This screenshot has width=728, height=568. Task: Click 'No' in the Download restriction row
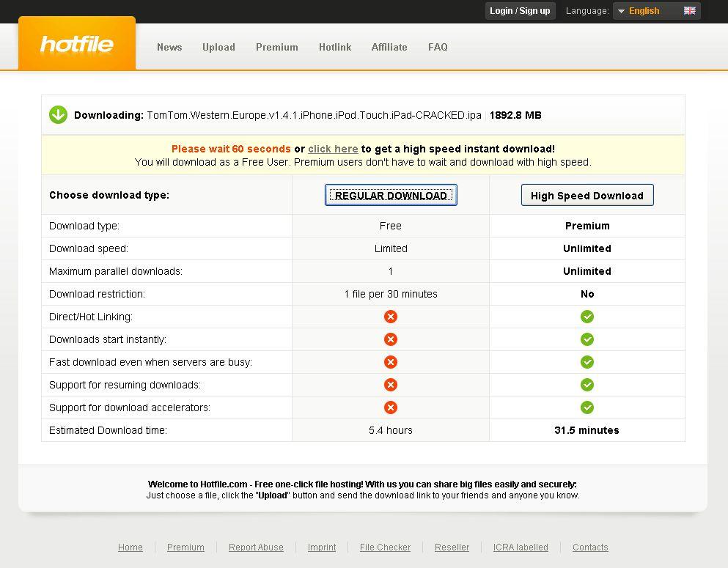(x=587, y=294)
